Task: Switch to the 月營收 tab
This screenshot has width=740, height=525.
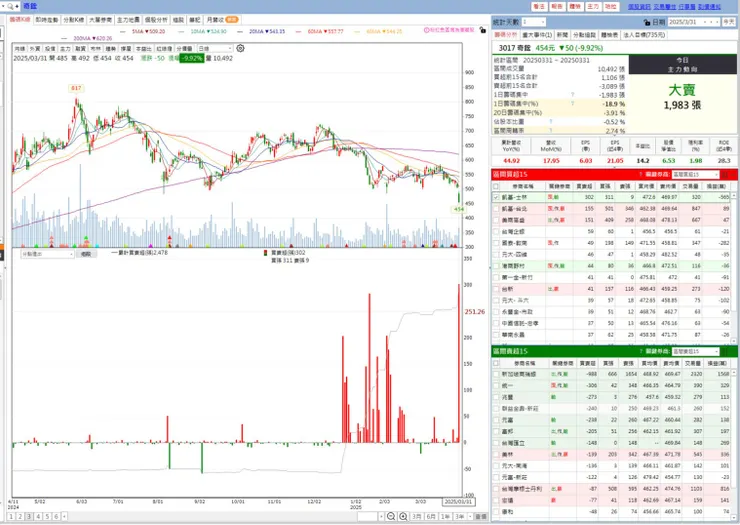Action: (222, 19)
